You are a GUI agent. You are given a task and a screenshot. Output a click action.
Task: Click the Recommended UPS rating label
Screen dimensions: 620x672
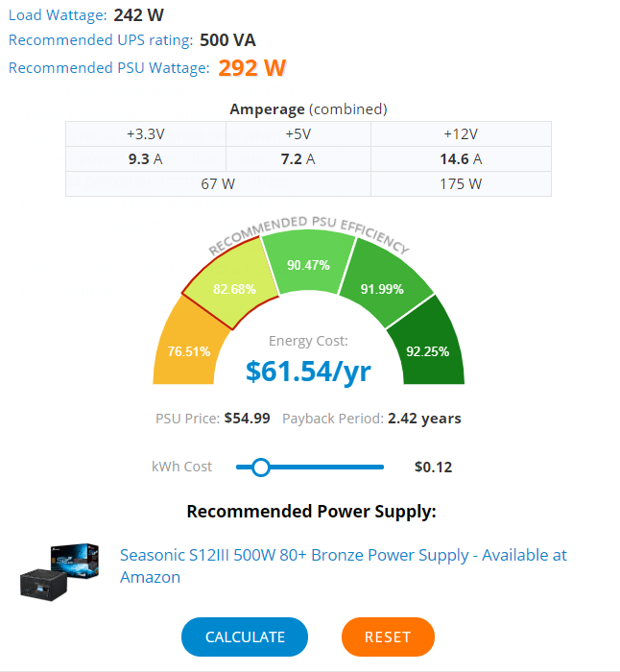(x=101, y=40)
